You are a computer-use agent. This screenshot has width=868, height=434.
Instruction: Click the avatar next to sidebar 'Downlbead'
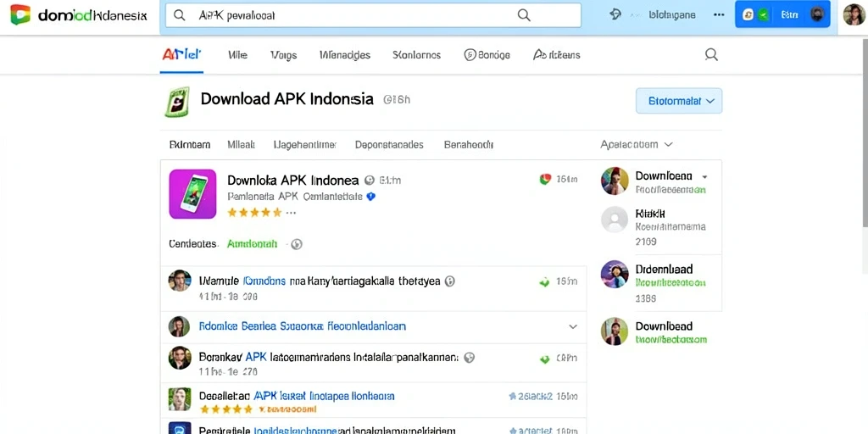click(615, 331)
